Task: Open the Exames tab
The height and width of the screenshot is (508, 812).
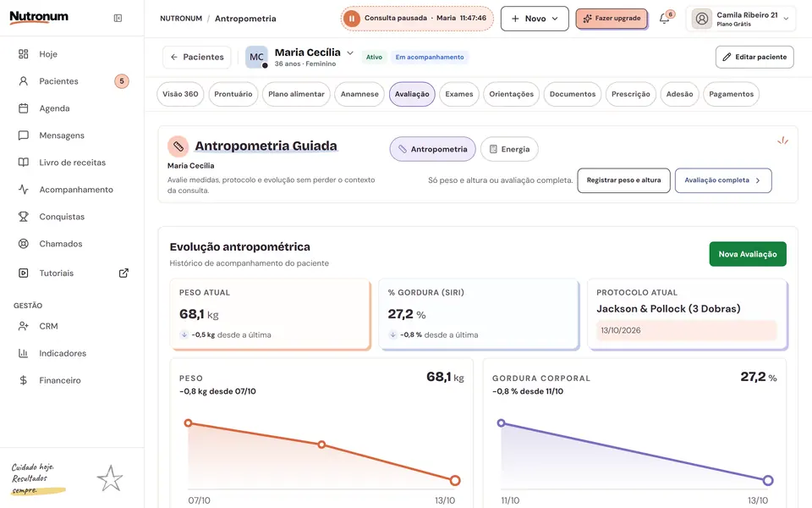Action: (x=458, y=94)
